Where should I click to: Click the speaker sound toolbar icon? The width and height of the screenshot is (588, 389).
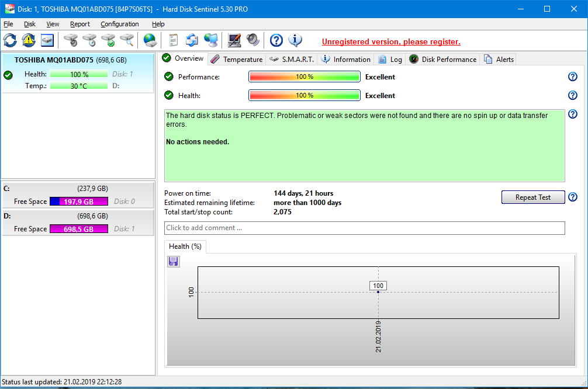tap(253, 40)
